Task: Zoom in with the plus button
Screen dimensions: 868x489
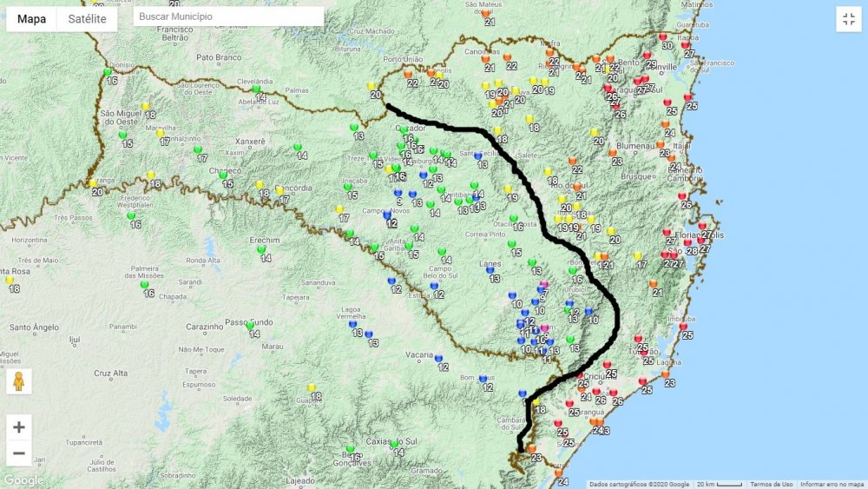Action: pos(19,426)
